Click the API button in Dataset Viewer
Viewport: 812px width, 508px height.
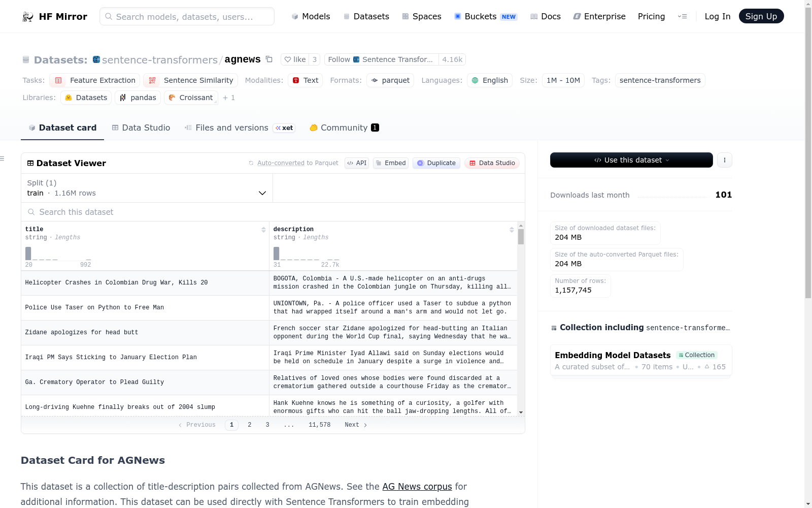[357, 163]
